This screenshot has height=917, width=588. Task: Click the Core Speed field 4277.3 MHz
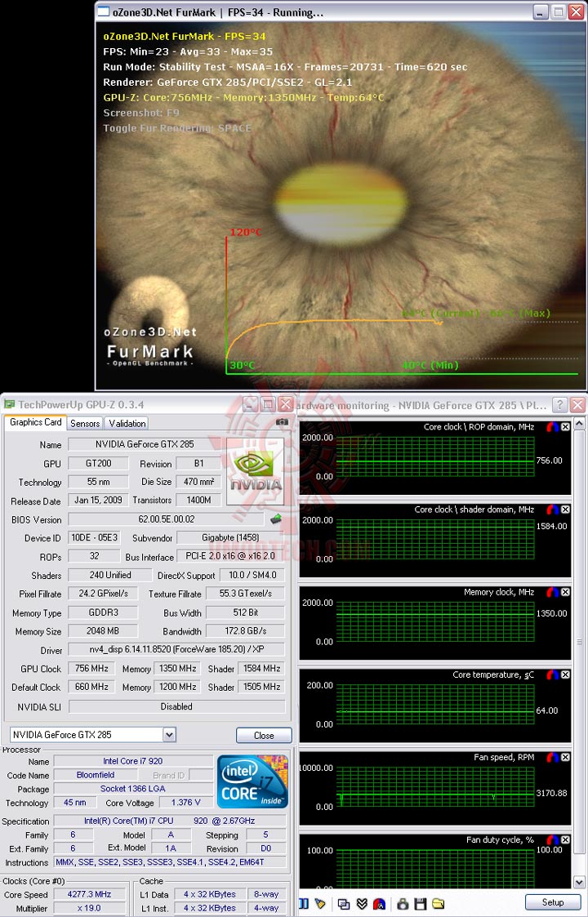point(89,894)
